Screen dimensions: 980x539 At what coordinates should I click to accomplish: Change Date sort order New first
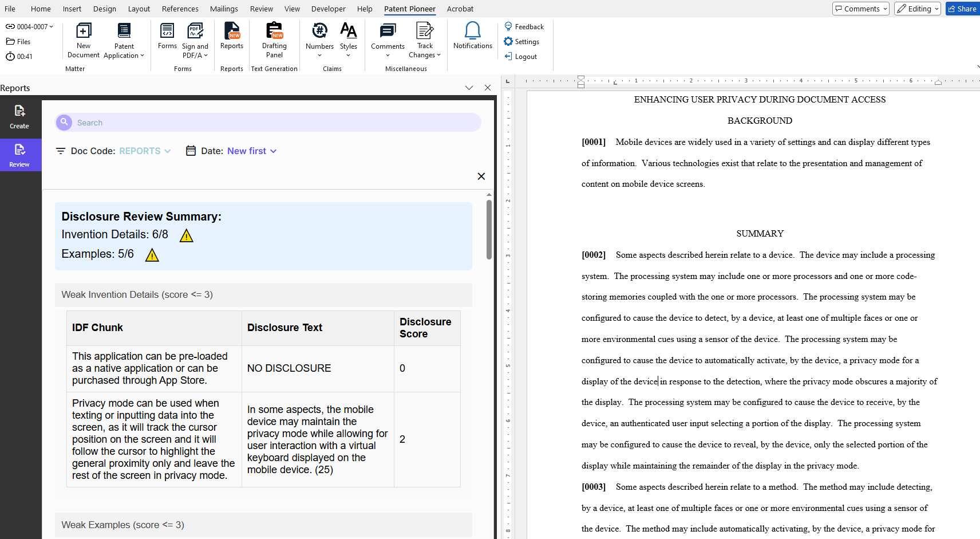point(252,151)
